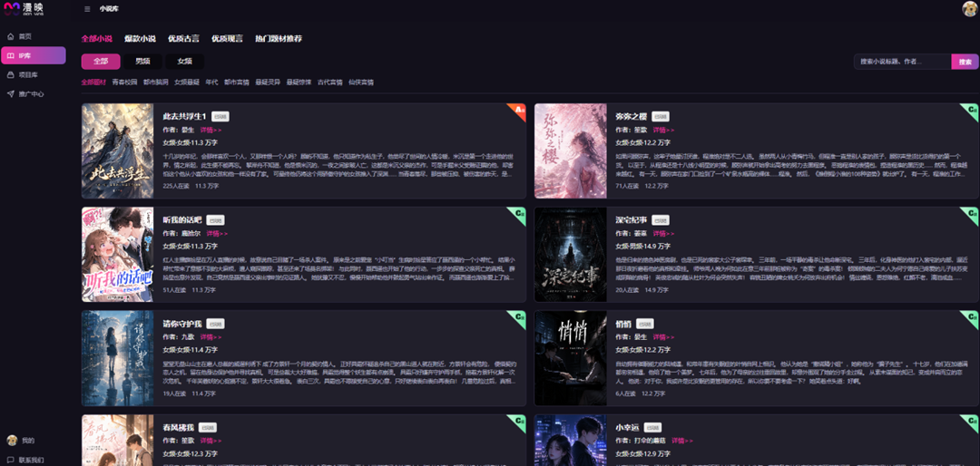
Task: Filter by 都市脑洞 genre
Action: pos(156,82)
